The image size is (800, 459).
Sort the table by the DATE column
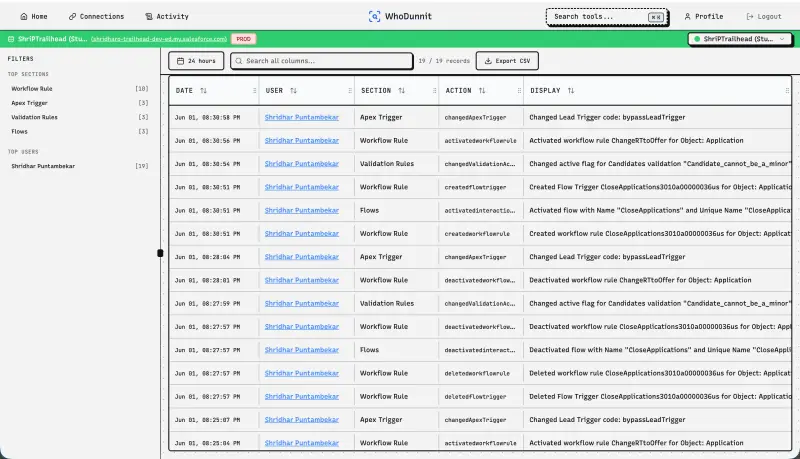point(204,91)
